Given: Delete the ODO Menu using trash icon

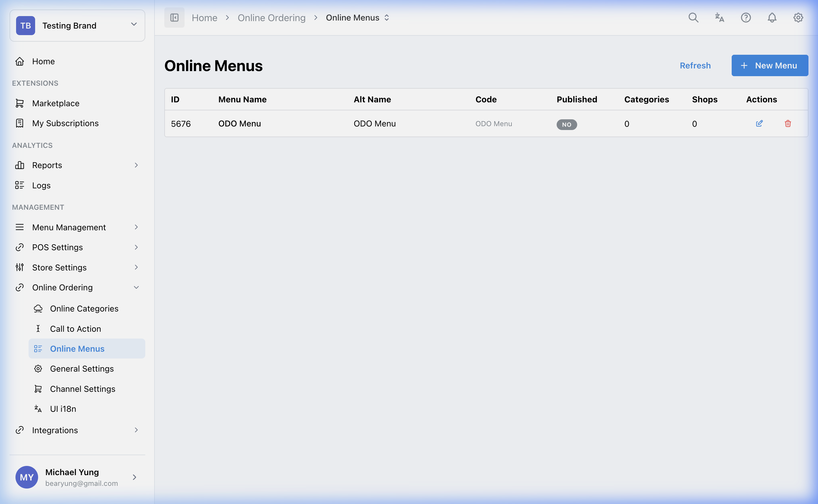Looking at the screenshot, I should [788, 123].
